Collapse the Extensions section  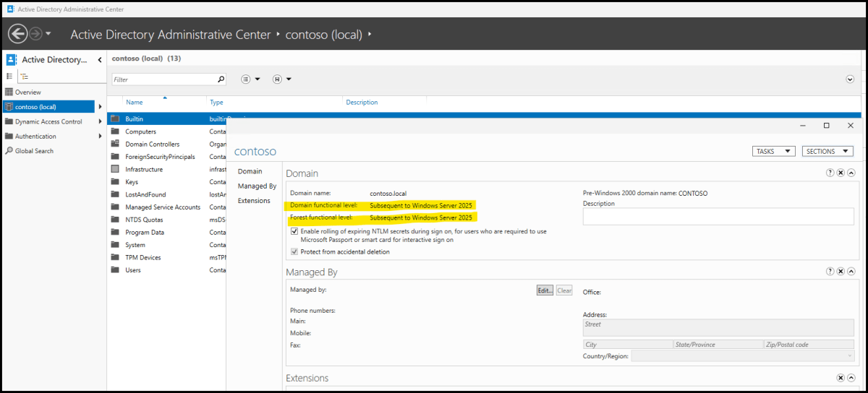coord(851,377)
